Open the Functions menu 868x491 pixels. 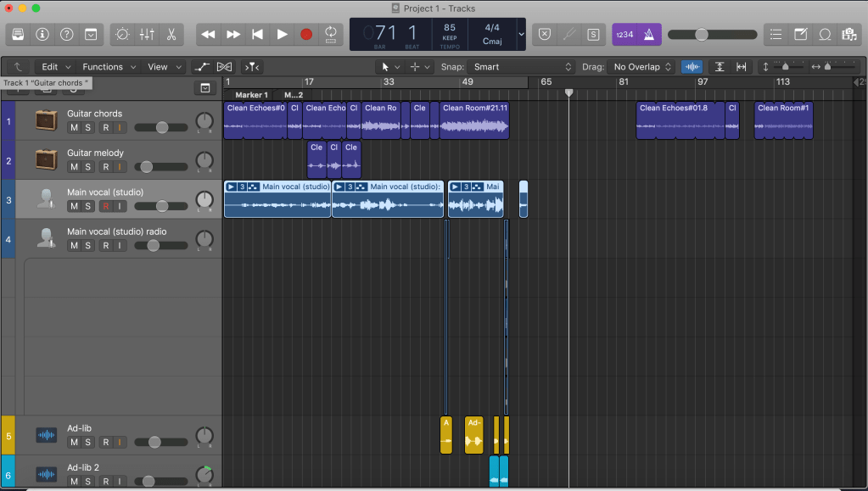109,67
